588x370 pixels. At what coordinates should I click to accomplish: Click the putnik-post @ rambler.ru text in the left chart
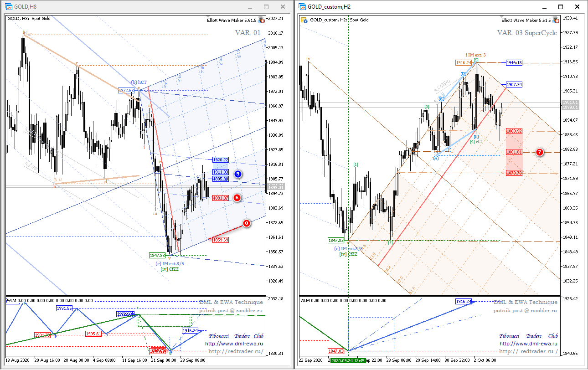[231, 310]
